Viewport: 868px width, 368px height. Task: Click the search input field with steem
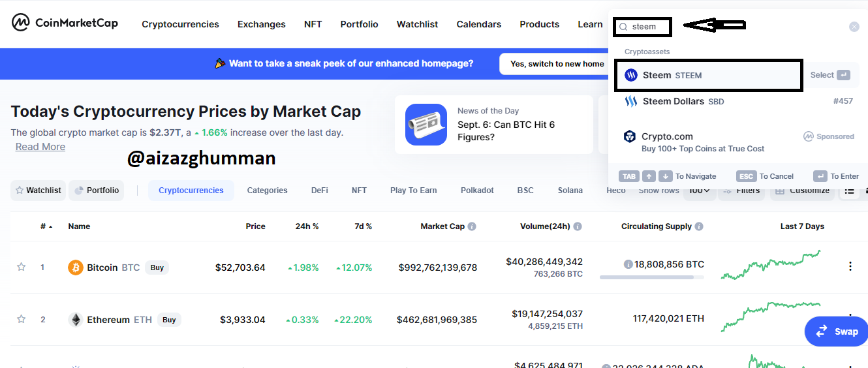click(642, 27)
